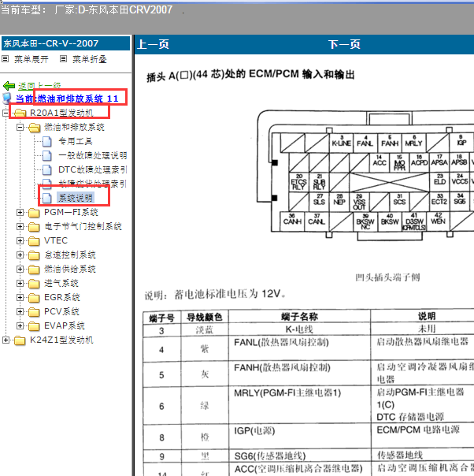
Task: Click the 专用工具 document icon
Action: click(x=46, y=142)
